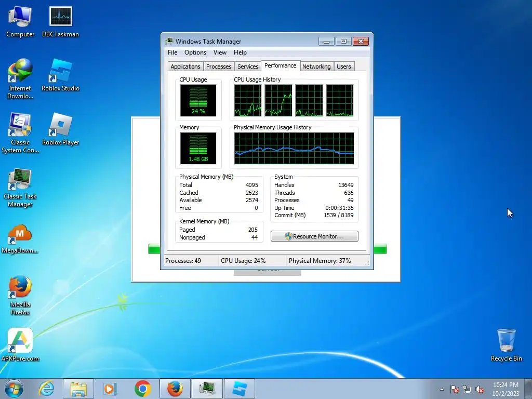Click the third CPU Usage History graph

(309, 100)
